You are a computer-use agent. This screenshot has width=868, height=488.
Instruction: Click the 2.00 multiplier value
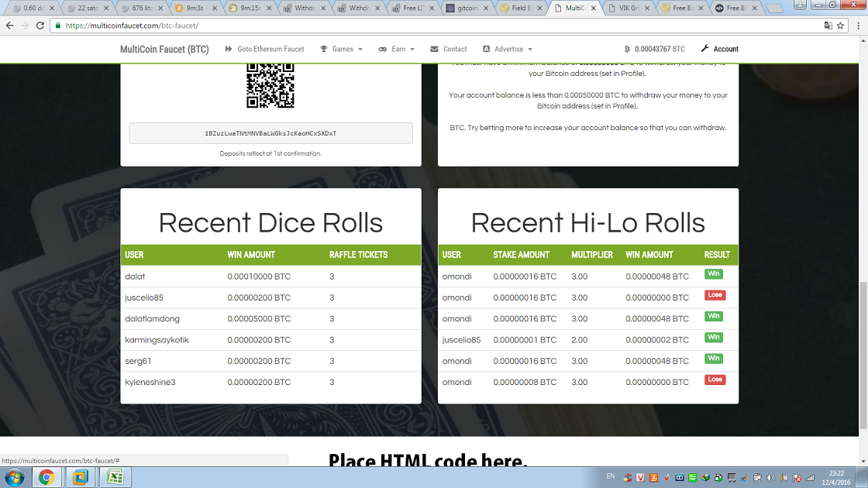579,340
